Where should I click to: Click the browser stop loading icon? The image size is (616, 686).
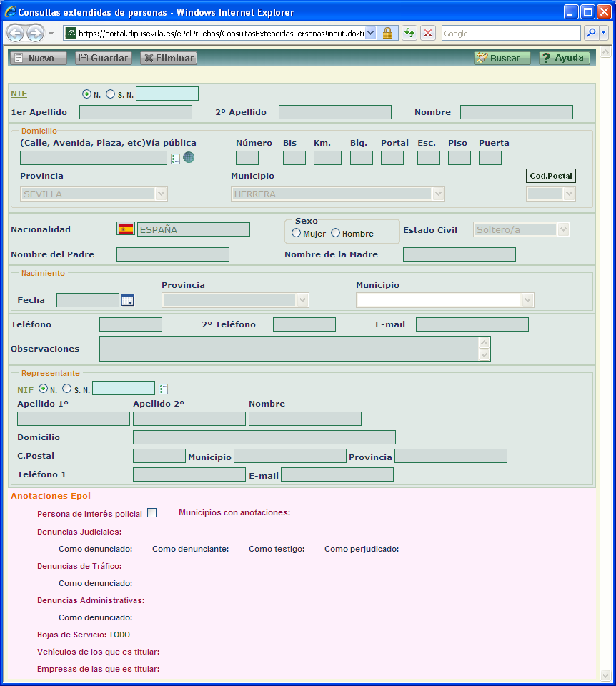(428, 34)
